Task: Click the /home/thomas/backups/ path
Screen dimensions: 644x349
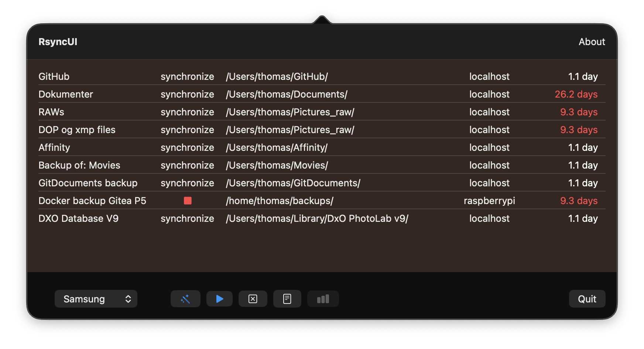Action: click(x=280, y=201)
